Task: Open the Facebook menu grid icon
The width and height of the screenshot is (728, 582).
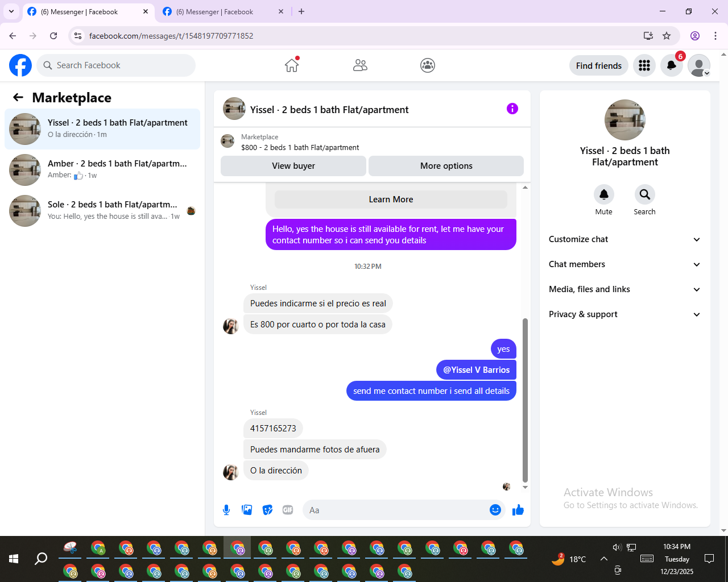Action: (x=644, y=65)
